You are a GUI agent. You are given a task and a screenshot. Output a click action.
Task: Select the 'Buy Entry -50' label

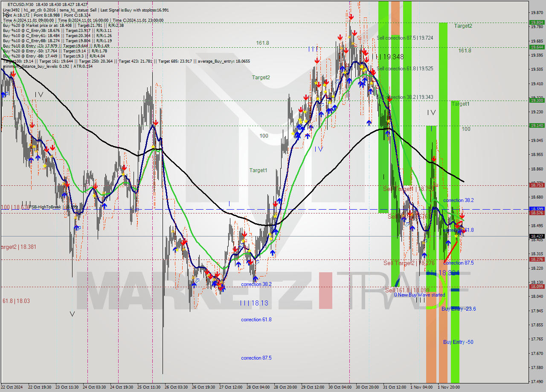(458, 342)
